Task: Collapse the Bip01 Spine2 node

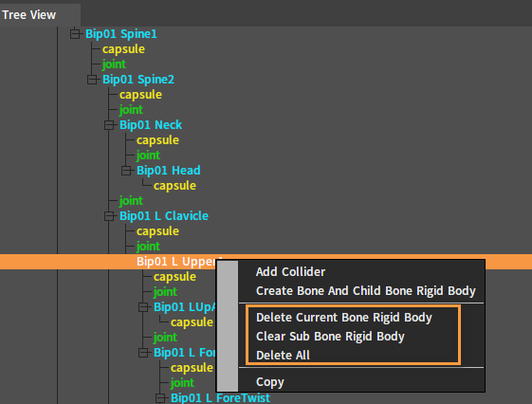Action: coord(92,80)
